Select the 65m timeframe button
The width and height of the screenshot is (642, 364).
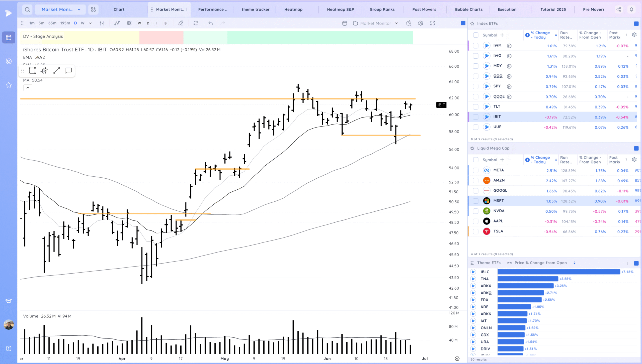click(x=52, y=23)
